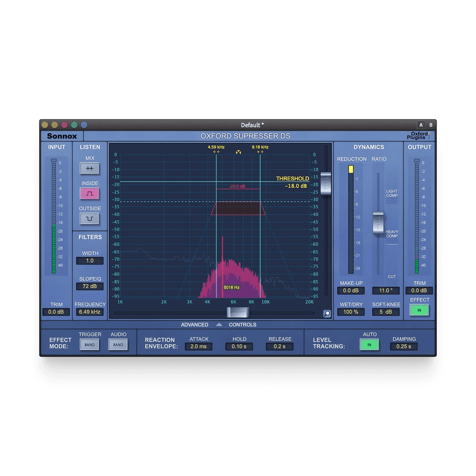
Task: Click the WET/DRY value 100 %
Action: pos(351,312)
